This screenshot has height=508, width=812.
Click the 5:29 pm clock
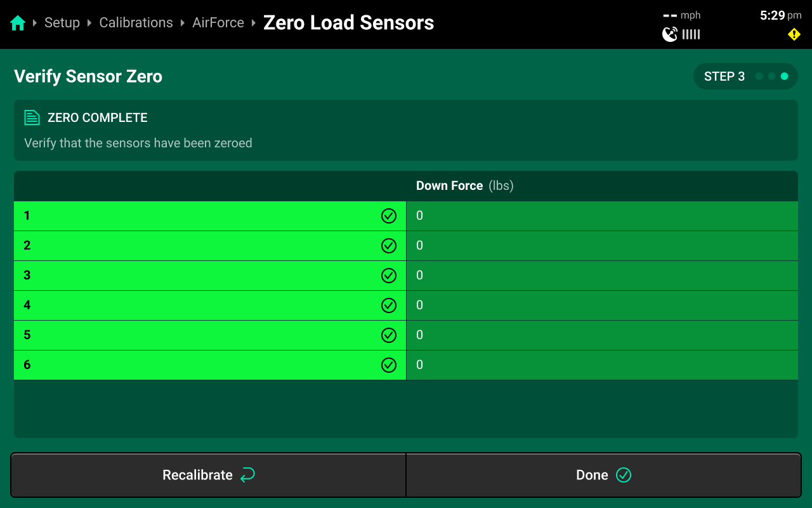(780, 16)
